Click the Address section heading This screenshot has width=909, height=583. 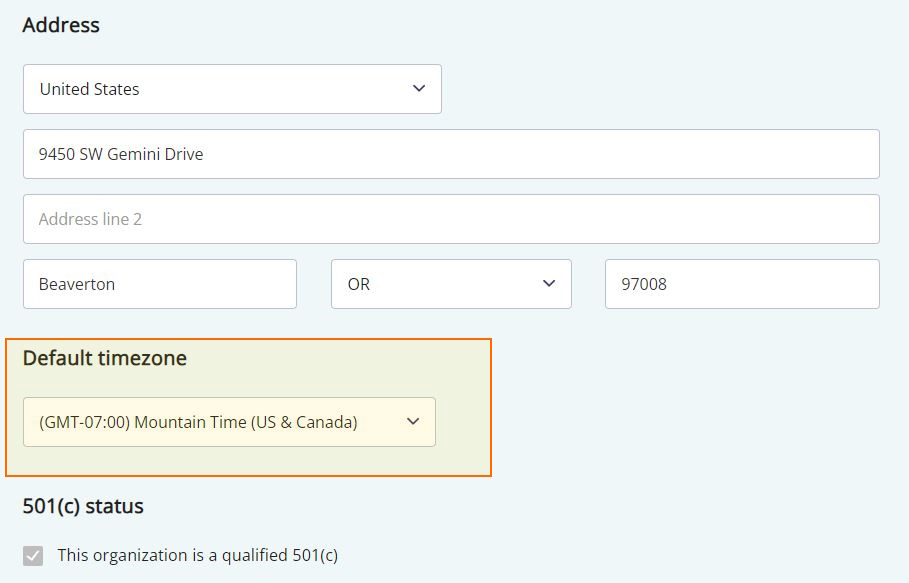[61, 25]
